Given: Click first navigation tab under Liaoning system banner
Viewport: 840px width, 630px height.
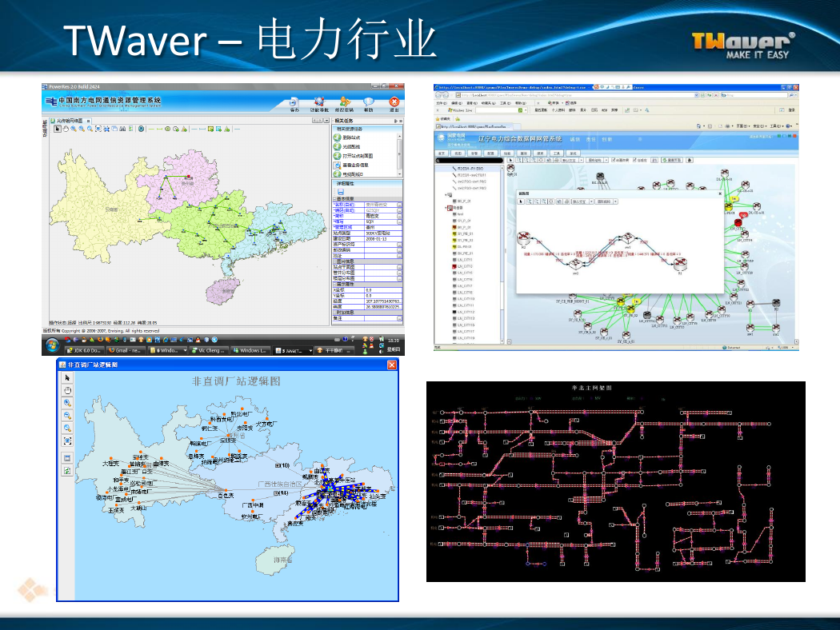Looking at the screenshot, I should click(x=442, y=153).
